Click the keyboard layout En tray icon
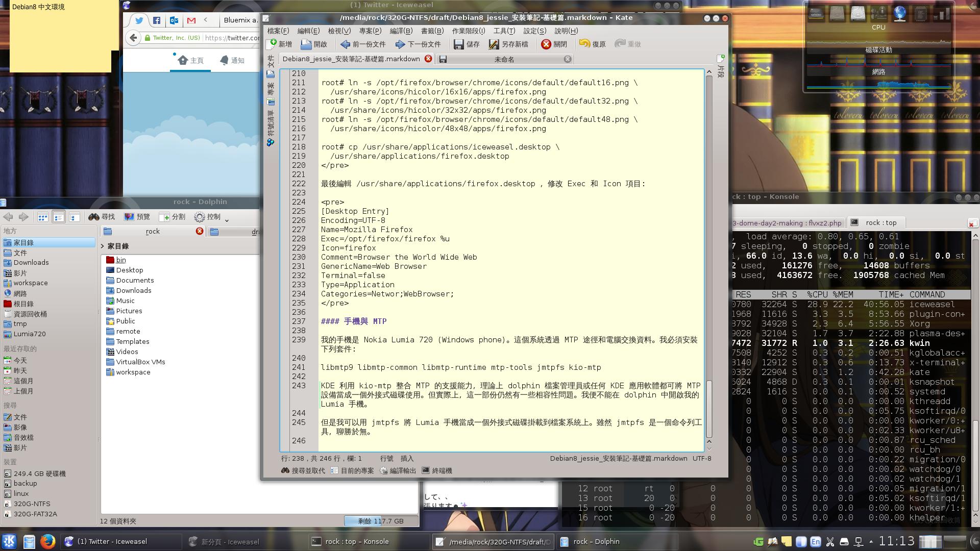The width and height of the screenshot is (980, 551). 816,541
